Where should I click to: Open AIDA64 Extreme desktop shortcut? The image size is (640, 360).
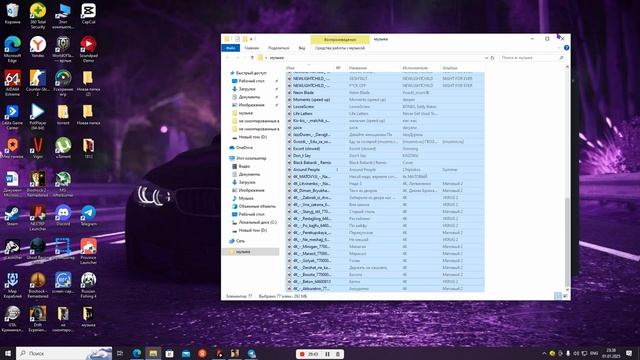pos(12,83)
